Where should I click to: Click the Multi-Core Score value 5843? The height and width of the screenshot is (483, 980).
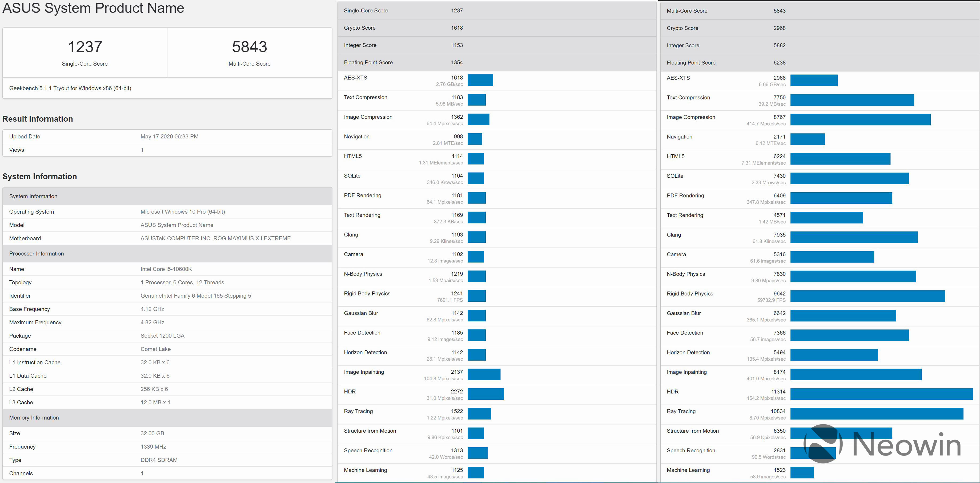point(250,47)
